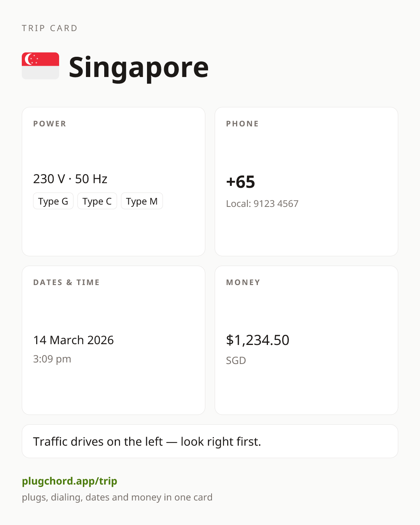420x525 pixels.
Task: Click the Singapore country title
Action: coord(139,68)
